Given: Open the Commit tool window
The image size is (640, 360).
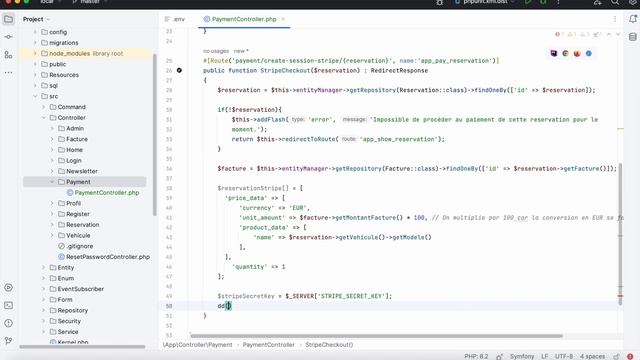Looking at the screenshot, I should [8, 37].
